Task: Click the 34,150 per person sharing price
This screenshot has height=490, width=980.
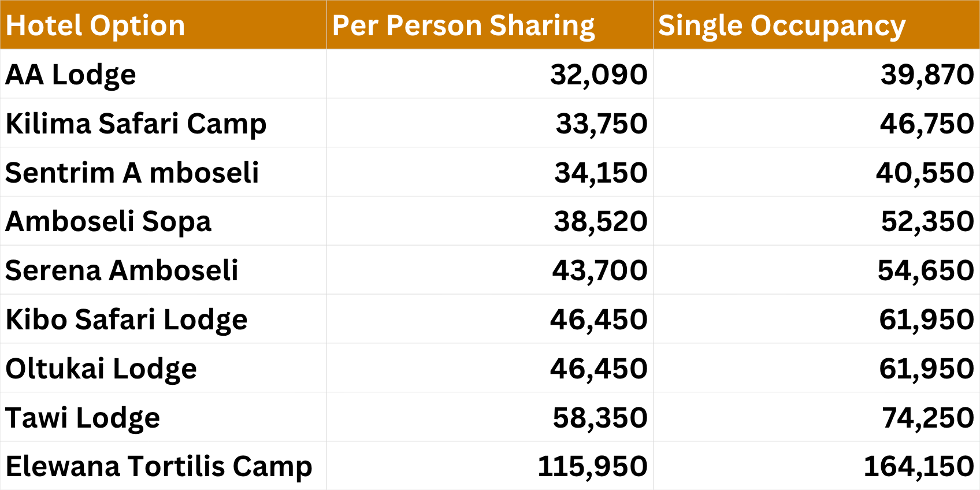Action: [x=601, y=173]
